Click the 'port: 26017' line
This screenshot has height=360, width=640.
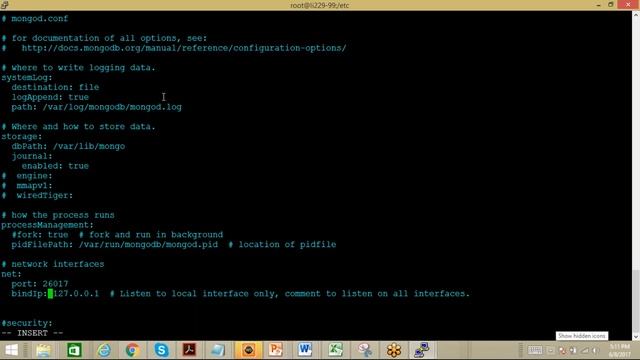click(40, 284)
